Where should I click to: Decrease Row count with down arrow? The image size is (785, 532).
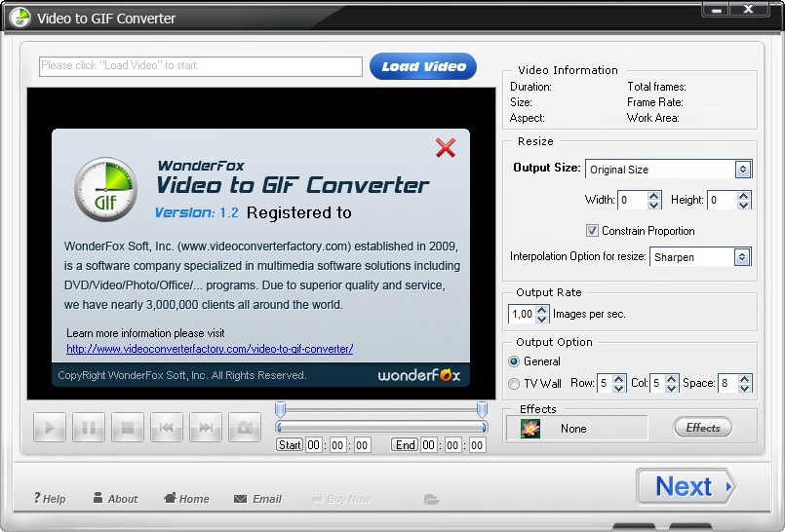(619, 388)
